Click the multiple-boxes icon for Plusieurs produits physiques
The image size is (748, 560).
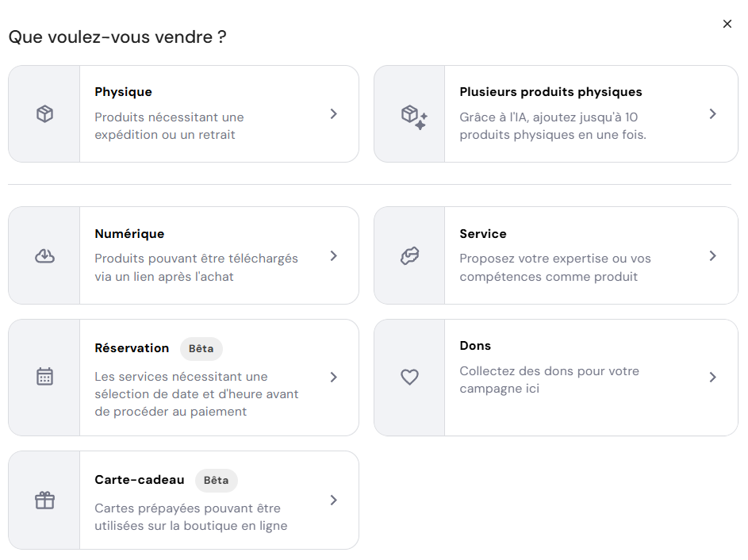point(409,113)
